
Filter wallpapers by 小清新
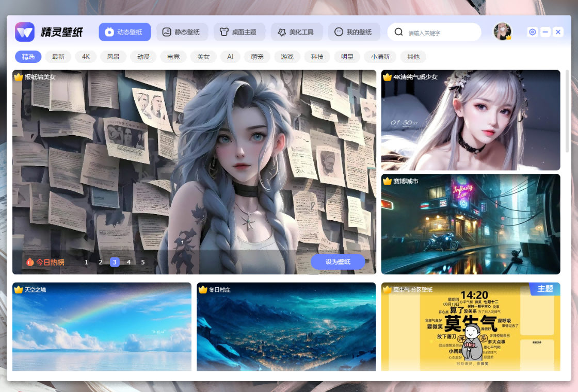[x=380, y=57]
